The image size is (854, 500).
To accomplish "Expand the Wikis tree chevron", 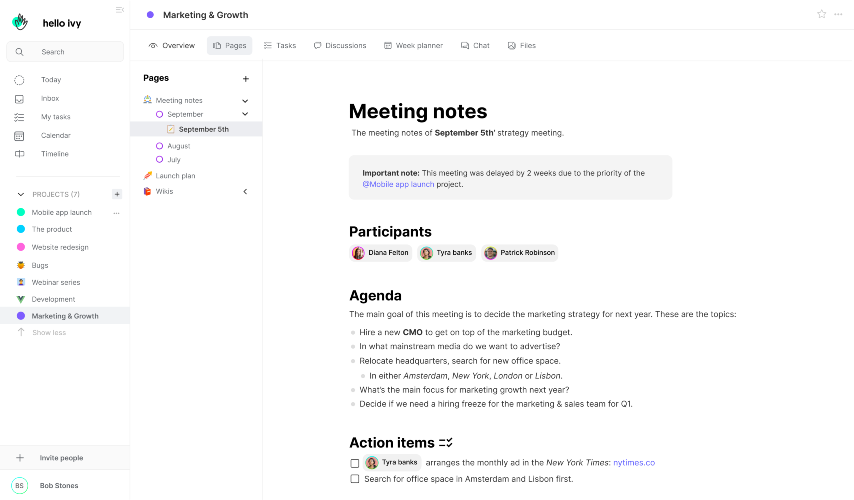I will pos(245,192).
